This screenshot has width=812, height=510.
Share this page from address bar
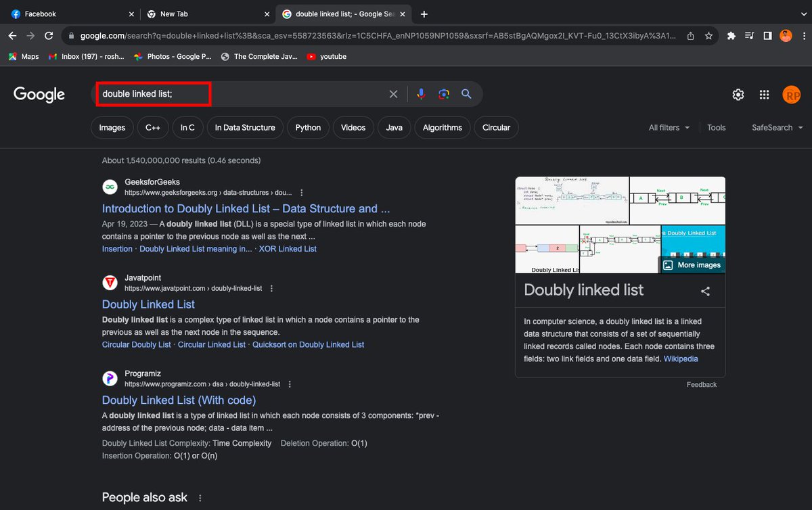point(690,36)
